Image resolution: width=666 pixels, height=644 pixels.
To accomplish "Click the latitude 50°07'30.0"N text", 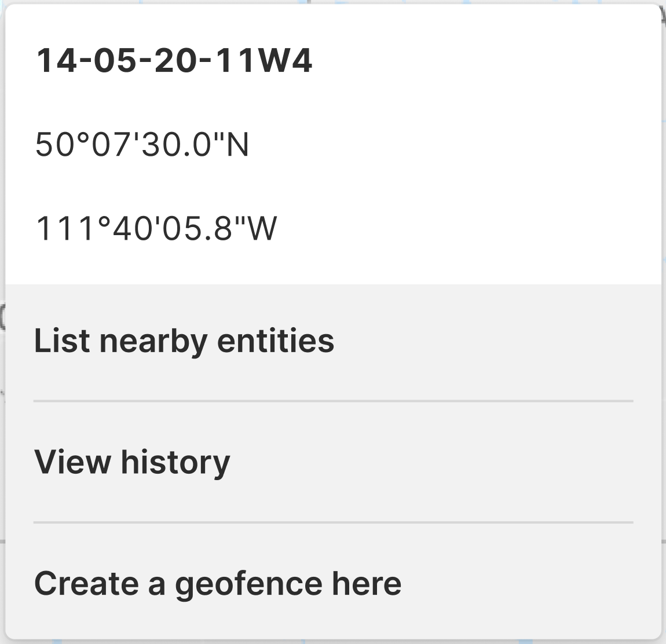I will click(142, 145).
